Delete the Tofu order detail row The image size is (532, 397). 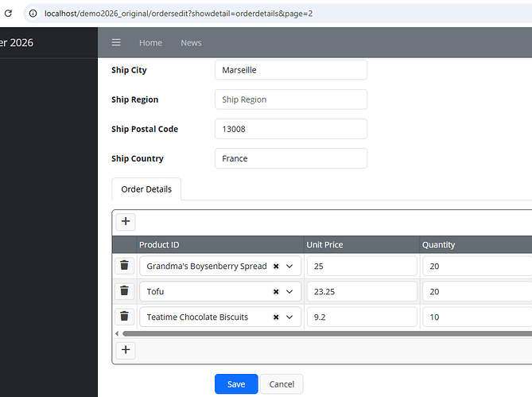(x=125, y=290)
